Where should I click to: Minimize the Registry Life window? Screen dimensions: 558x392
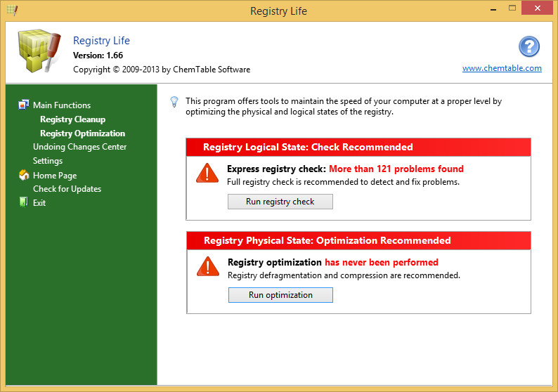tap(493, 8)
